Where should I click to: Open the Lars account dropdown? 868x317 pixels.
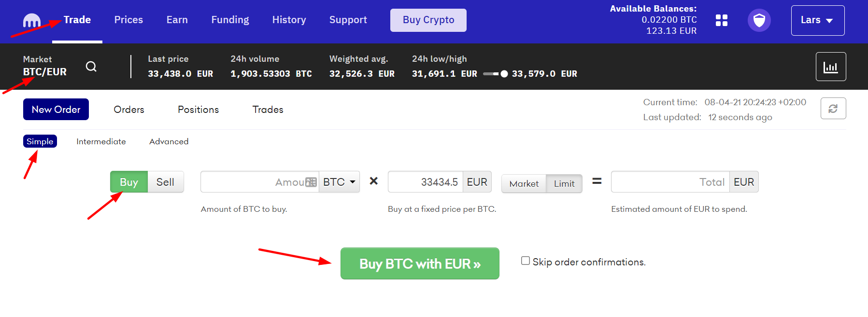click(818, 20)
